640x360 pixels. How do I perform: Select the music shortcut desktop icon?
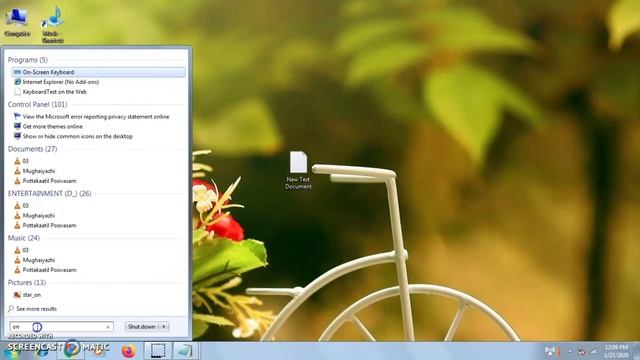tap(53, 24)
